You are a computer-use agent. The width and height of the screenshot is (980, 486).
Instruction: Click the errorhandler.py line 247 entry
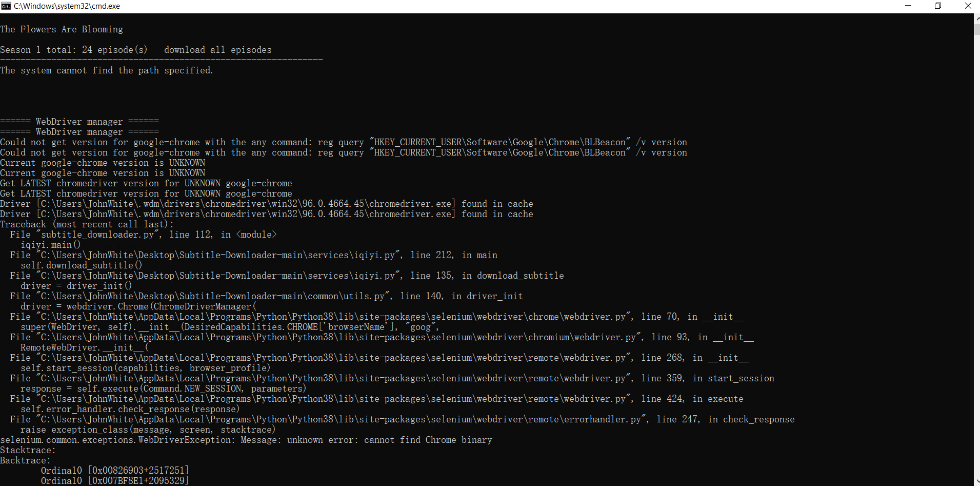(x=400, y=419)
